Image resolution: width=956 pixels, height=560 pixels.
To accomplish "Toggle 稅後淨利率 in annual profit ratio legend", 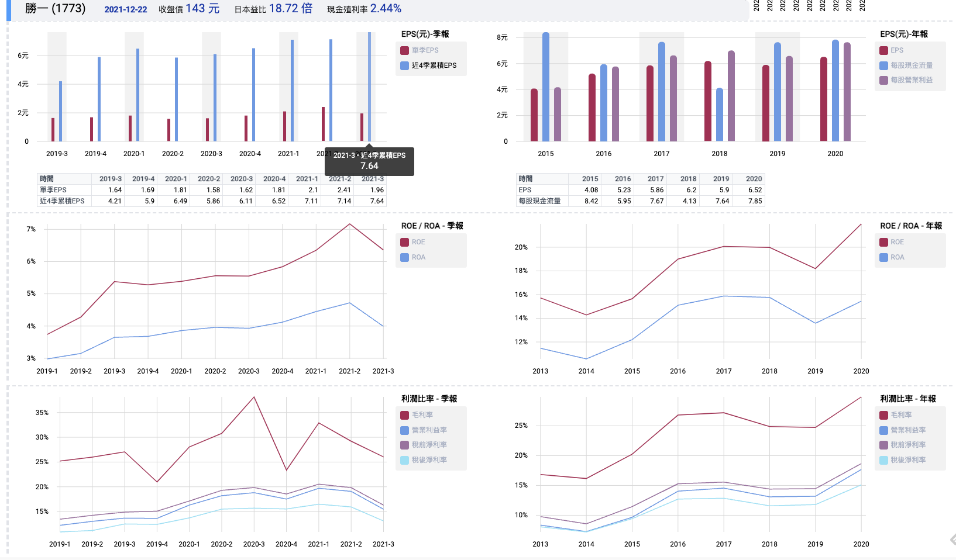I will point(903,460).
